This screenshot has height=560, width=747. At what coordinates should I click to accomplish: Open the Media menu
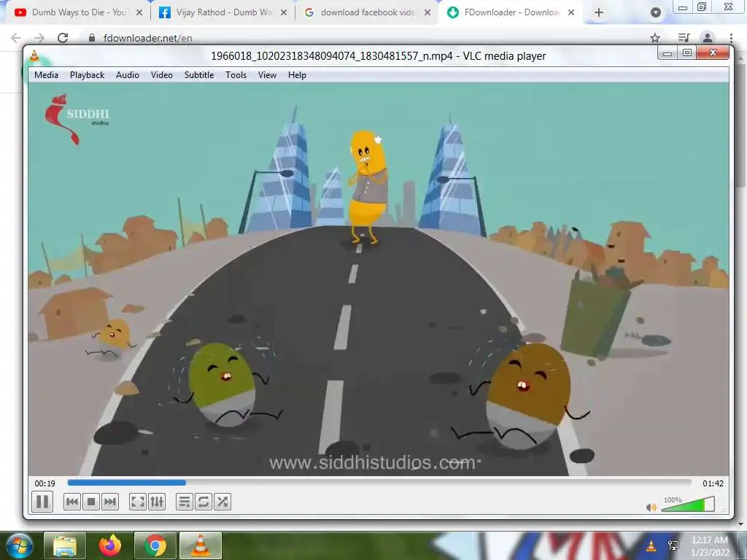point(46,75)
